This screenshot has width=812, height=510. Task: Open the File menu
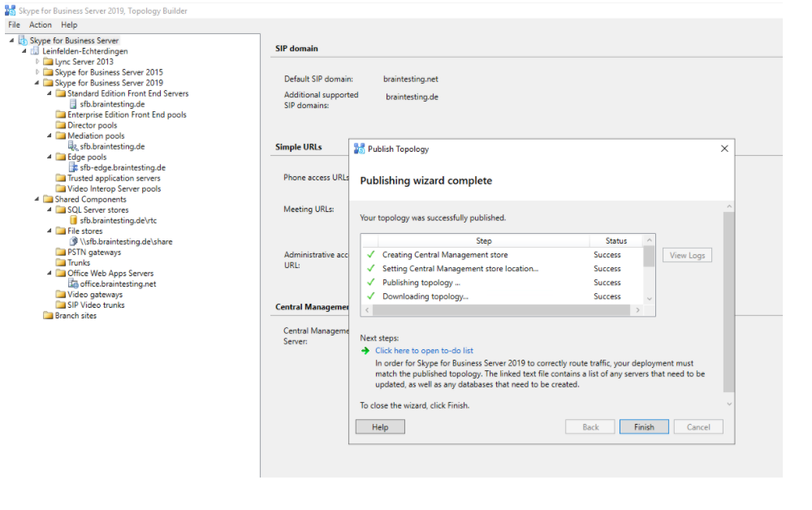click(14, 25)
